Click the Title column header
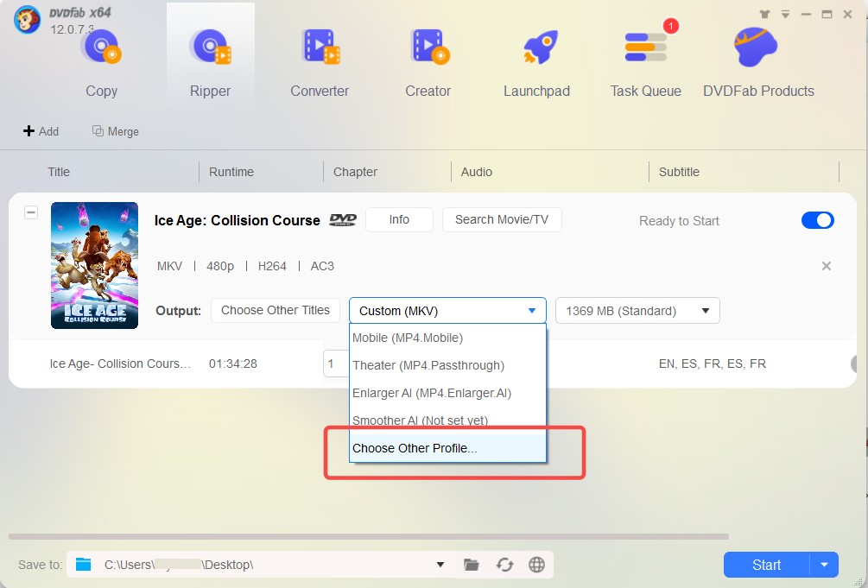 pyautogui.click(x=59, y=172)
